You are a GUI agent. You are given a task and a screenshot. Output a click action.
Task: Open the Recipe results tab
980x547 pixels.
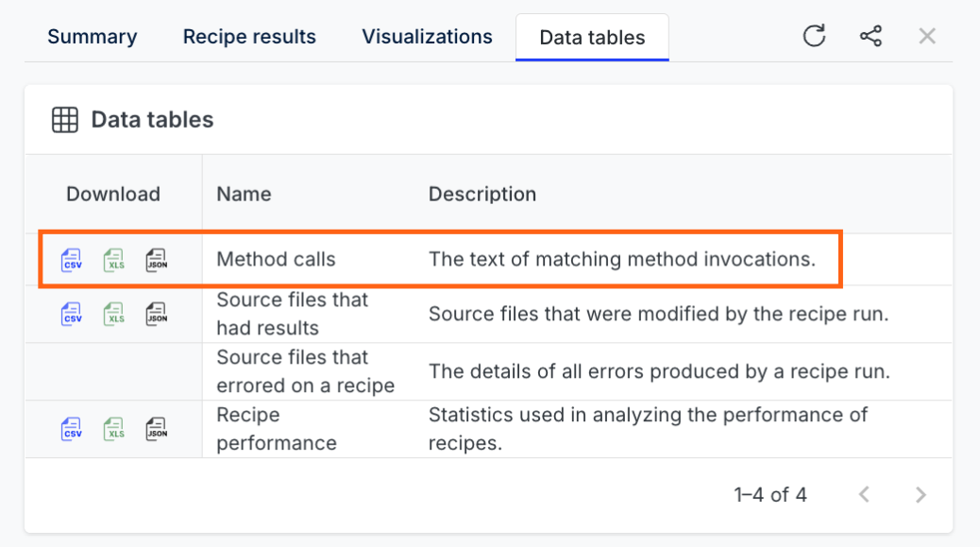249,37
